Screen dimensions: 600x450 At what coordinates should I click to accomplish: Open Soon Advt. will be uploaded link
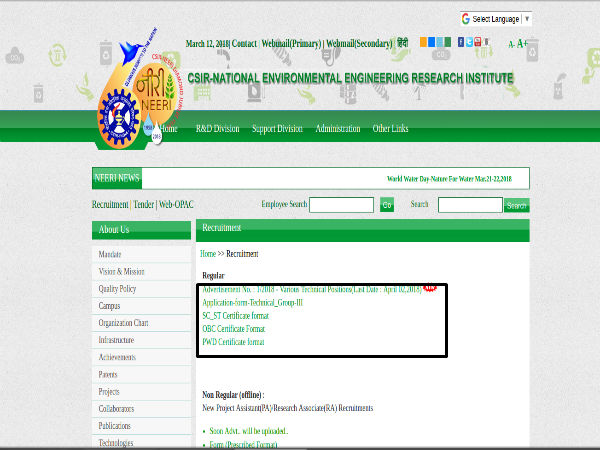pyautogui.click(x=249, y=431)
